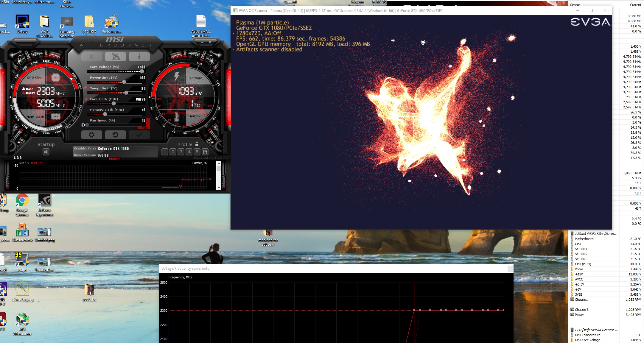Select Afterburner profile slot 4
Screen dimensions: 644x343
point(189,152)
